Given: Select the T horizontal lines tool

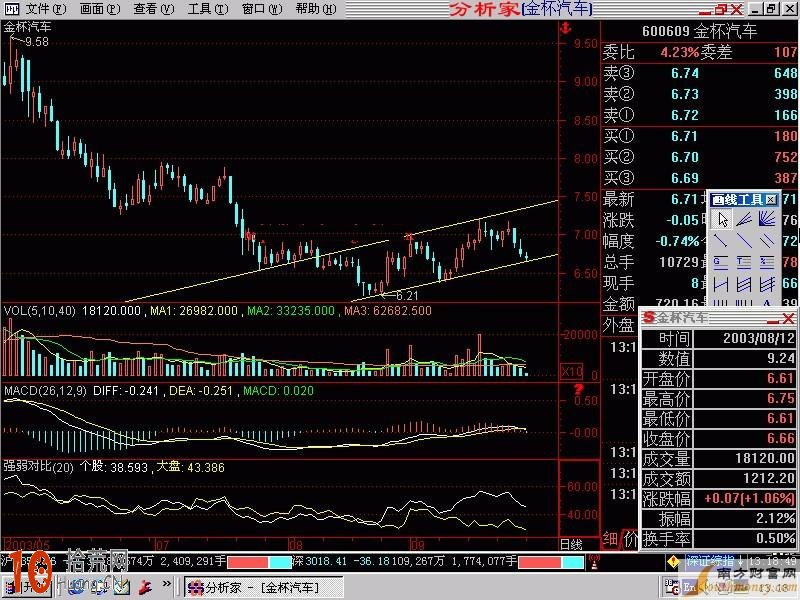Looking at the screenshot, I should [744, 262].
